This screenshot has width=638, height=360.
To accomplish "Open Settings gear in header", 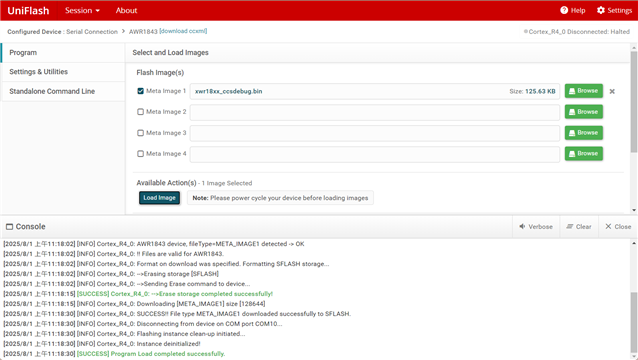I will tap(614, 10).
